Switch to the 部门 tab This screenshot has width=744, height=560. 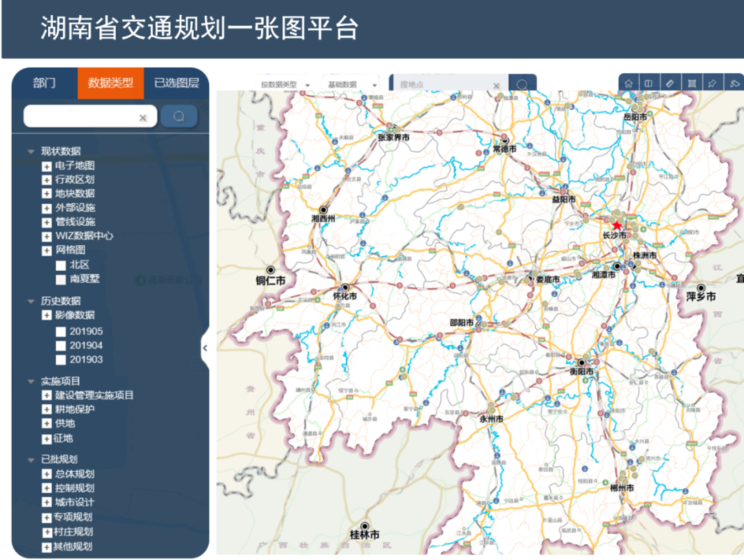pyautogui.click(x=44, y=83)
